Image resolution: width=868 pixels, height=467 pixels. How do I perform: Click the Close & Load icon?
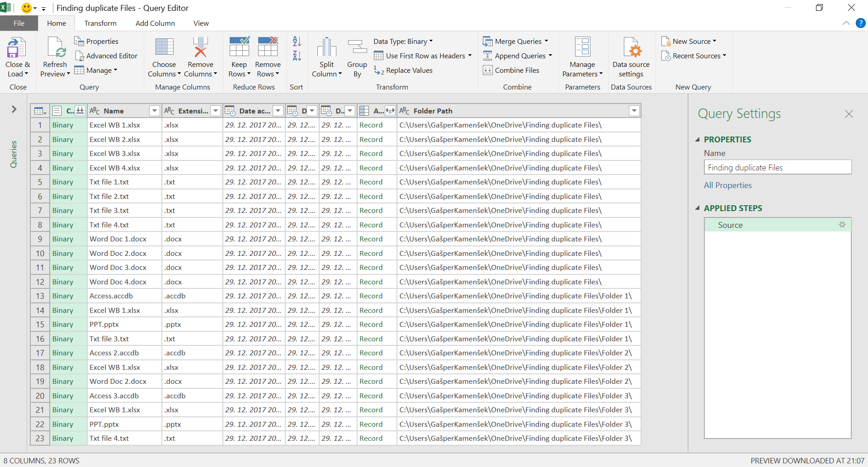tap(17, 47)
